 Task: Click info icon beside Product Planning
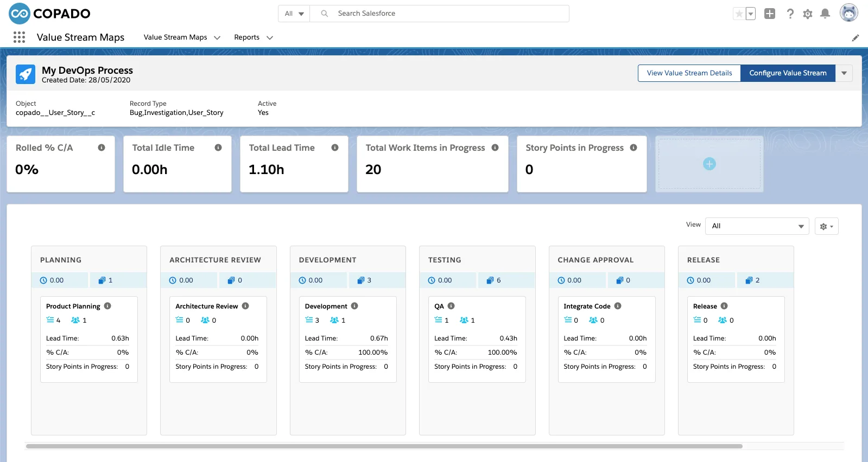[107, 306]
